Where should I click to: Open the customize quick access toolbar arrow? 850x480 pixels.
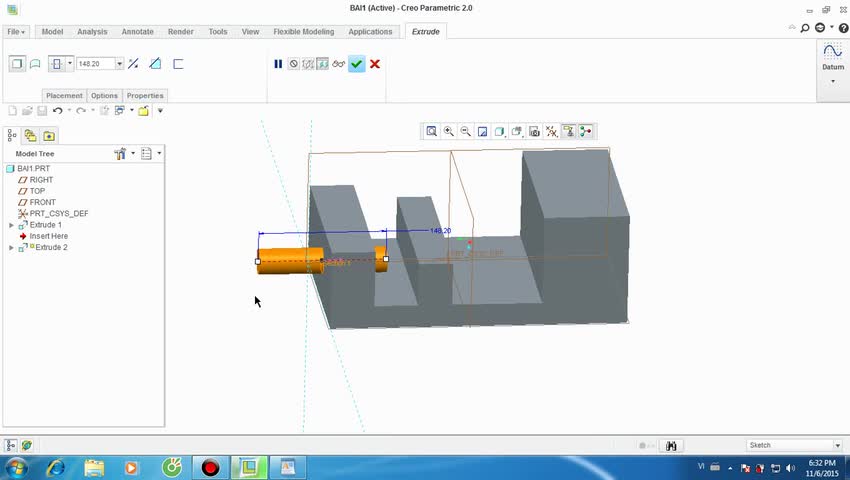(160, 111)
